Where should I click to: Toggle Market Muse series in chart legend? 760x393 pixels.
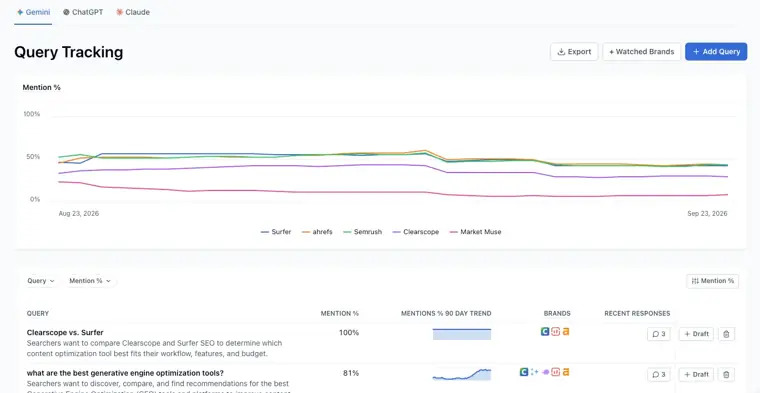(475, 232)
